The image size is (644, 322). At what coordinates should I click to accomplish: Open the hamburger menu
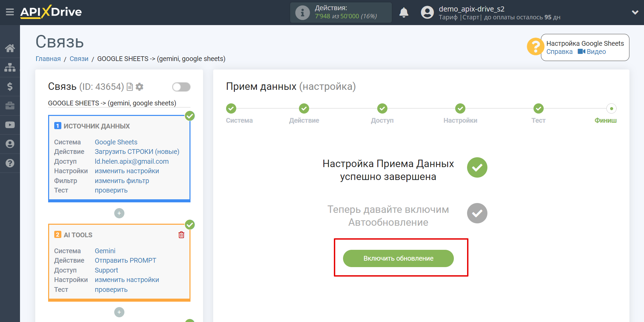(10, 12)
